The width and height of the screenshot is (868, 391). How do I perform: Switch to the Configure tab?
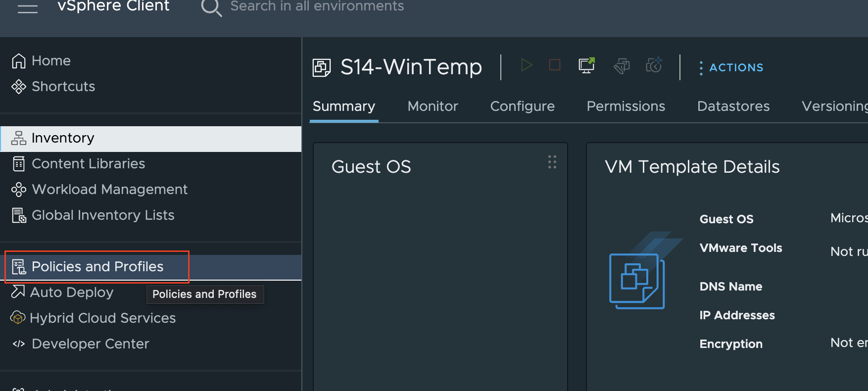coord(523,106)
